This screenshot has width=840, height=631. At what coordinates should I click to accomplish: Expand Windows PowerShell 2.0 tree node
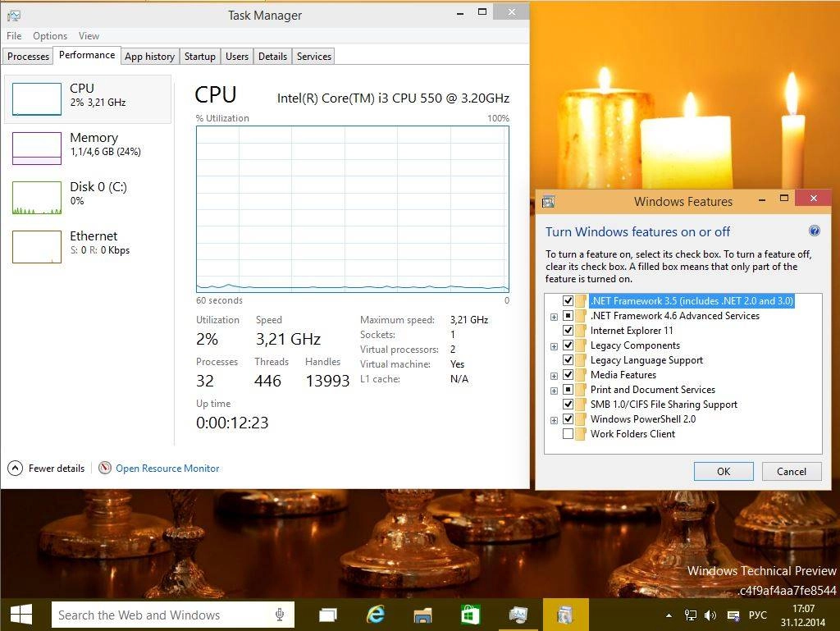[x=554, y=420]
